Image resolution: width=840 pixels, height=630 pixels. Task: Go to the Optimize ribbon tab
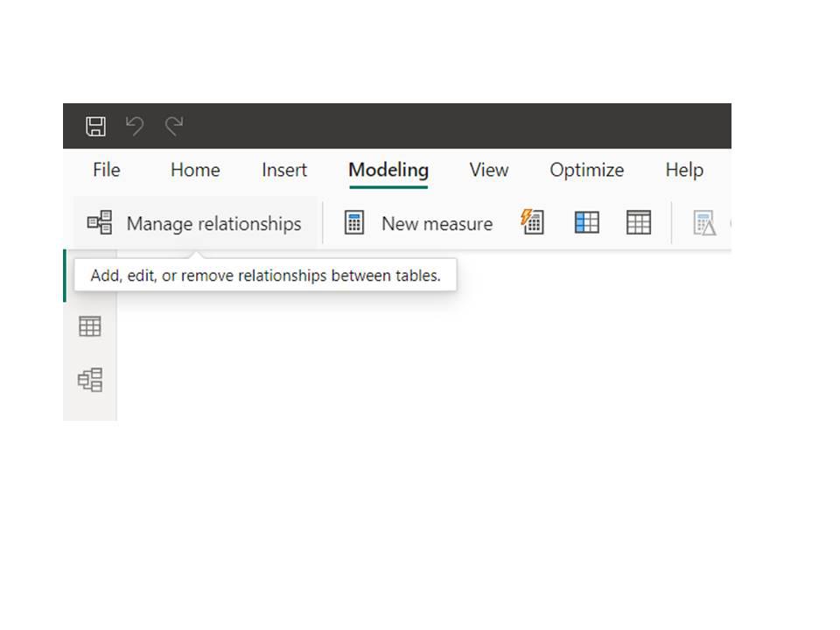click(586, 170)
